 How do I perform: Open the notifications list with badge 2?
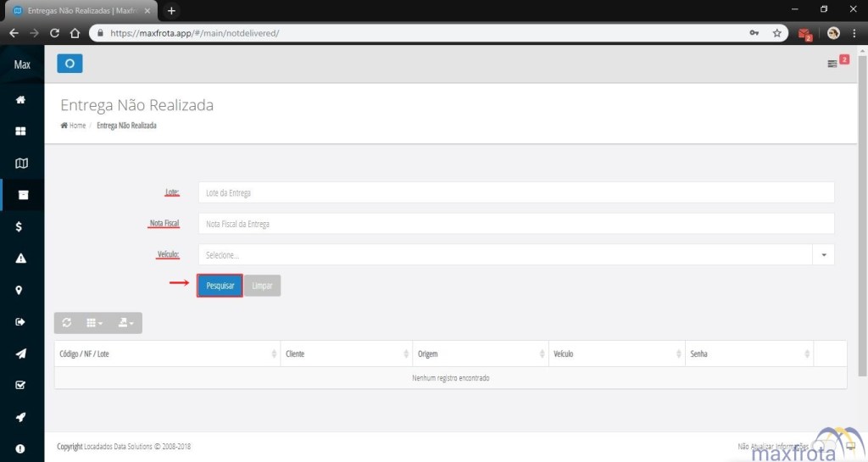tap(837, 64)
